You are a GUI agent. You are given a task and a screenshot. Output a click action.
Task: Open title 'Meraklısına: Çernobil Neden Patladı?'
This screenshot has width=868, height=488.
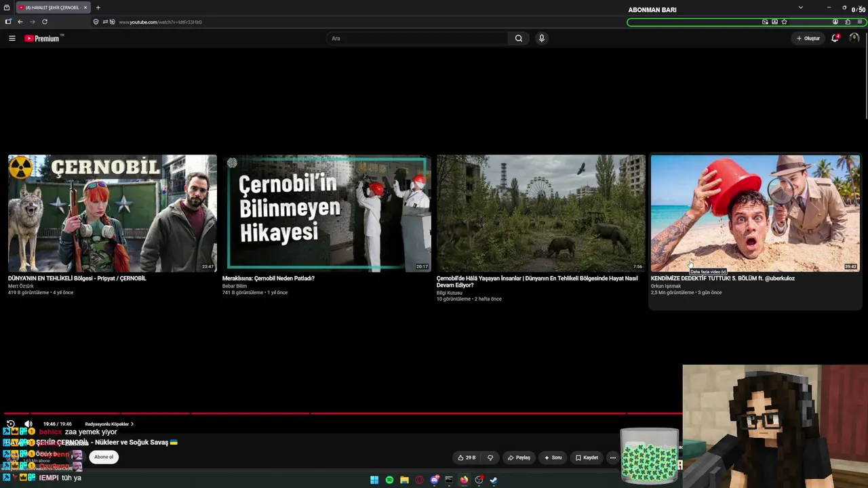[269, 279]
